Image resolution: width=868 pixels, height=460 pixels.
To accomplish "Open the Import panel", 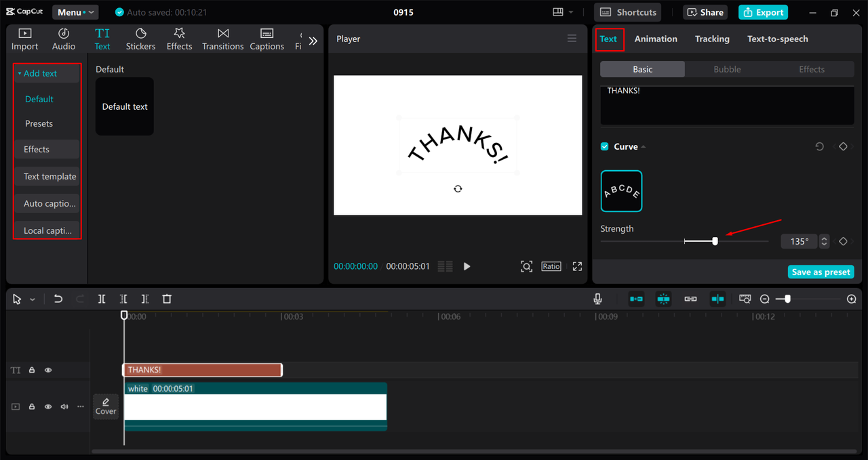I will tap(24, 39).
